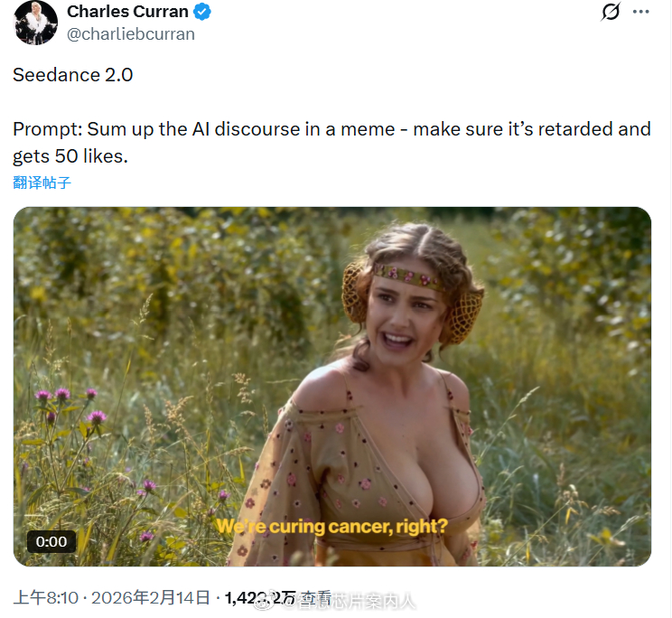
Task: Open the 1,422.2万 view count
Action: [260, 598]
